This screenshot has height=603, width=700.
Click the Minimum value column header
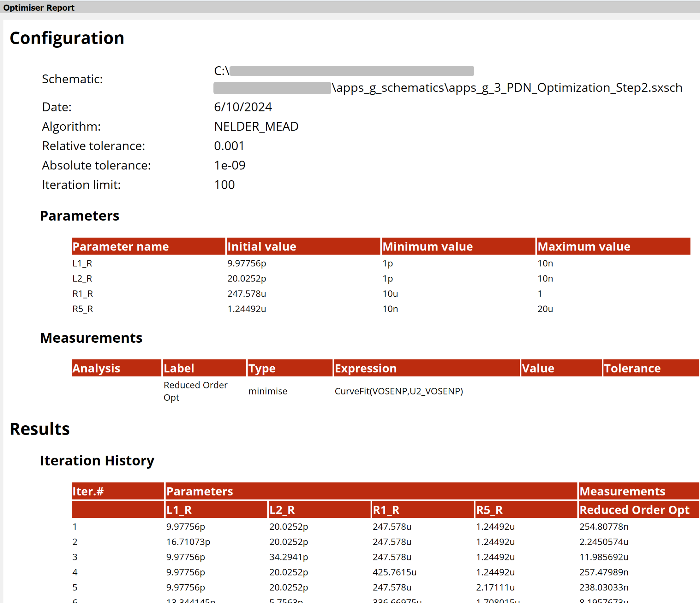(428, 246)
